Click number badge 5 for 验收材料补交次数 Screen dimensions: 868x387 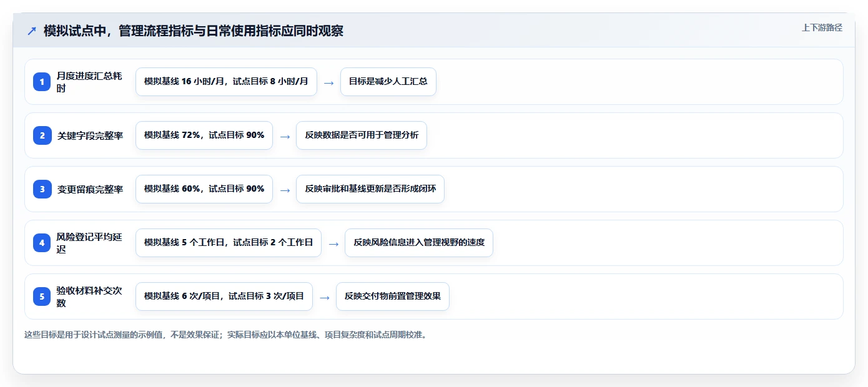[42, 296]
